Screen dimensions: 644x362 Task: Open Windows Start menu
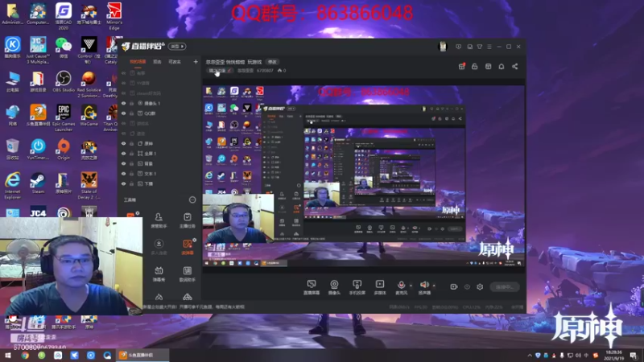[8, 355]
